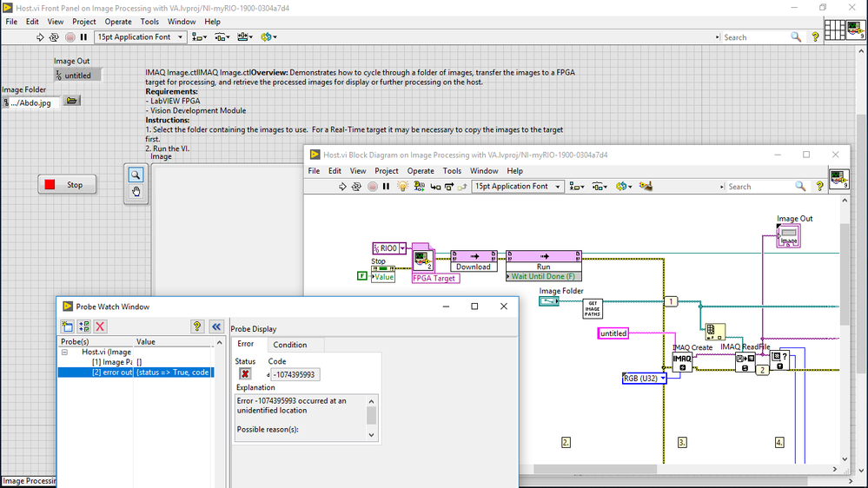868x488 pixels.
Task: Click the Stop button
Action: point(67,184)
